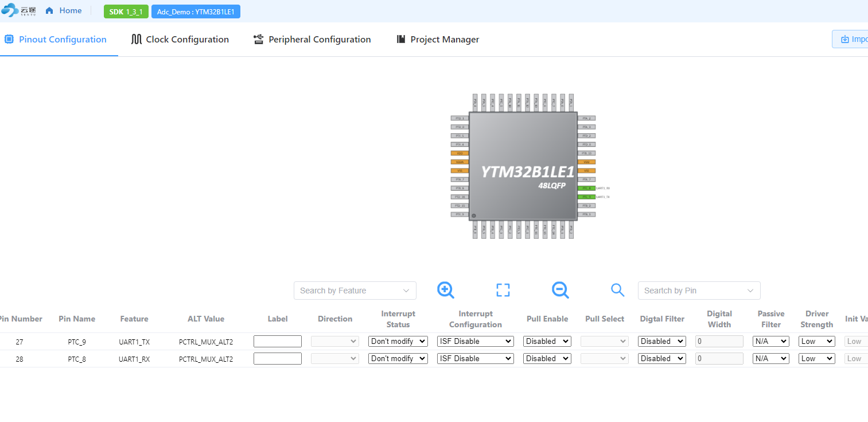Click the zoom in magnifier icon
Viewport: 868px width, 422px height.
pyautogui.click(x=445, y=290)
